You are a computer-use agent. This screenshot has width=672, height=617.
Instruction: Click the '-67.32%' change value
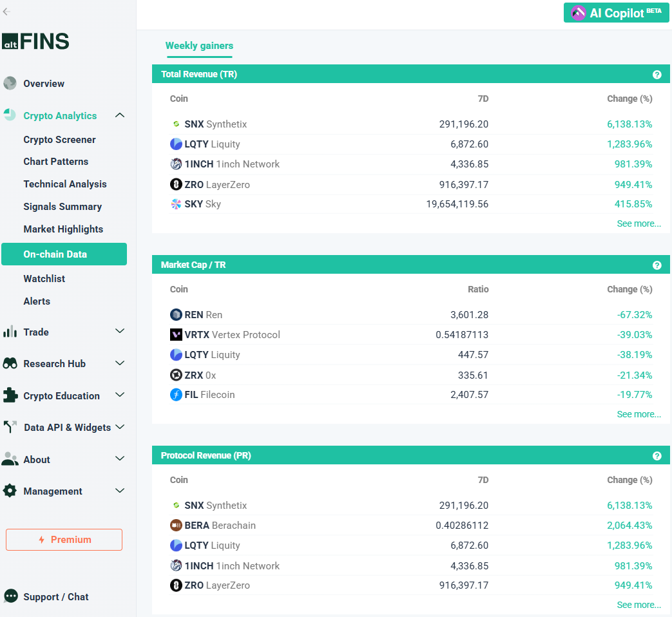pyautogui.click(x=634, y=314)
